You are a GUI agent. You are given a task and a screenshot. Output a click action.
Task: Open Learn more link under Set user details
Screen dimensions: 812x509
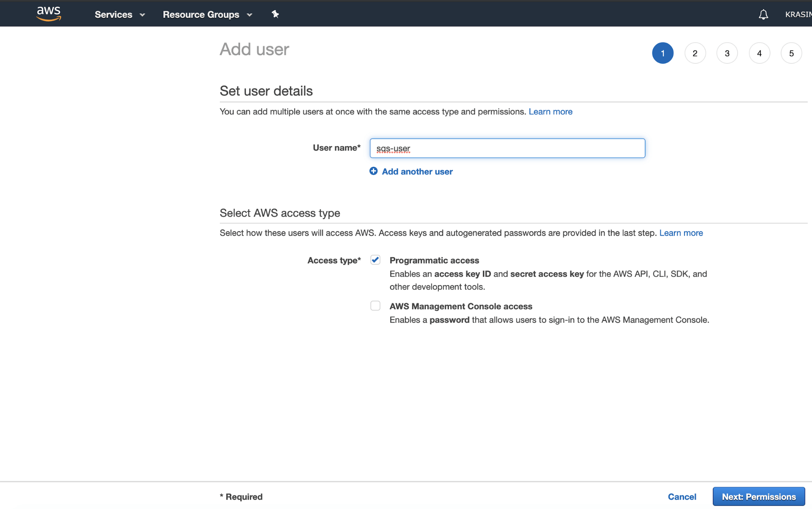click(550, 112)
